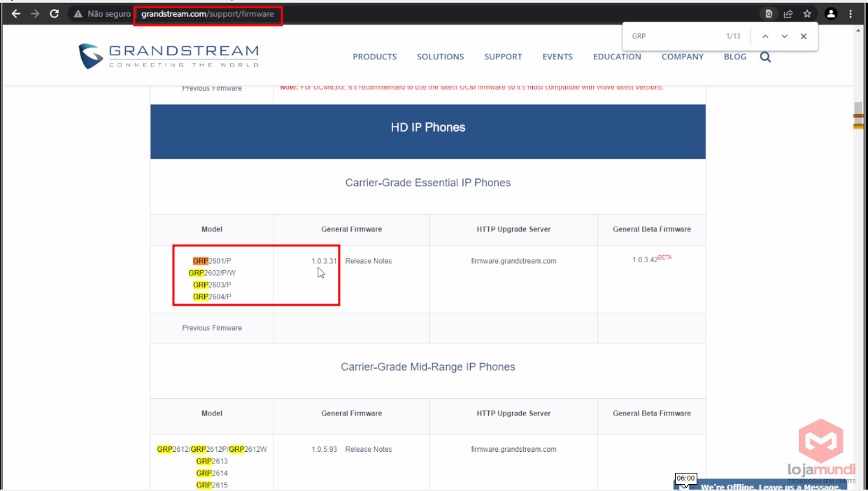Click firmware.grandstream.com in the GRP2601/P row
This screenshot has height=491, width=868.
click(x=513, y=261)
